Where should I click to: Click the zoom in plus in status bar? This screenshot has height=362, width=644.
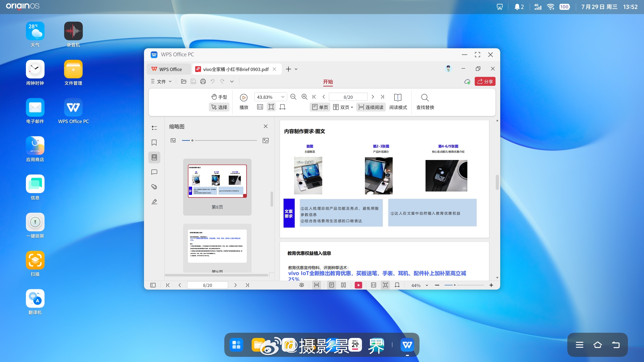click(491, 285)
